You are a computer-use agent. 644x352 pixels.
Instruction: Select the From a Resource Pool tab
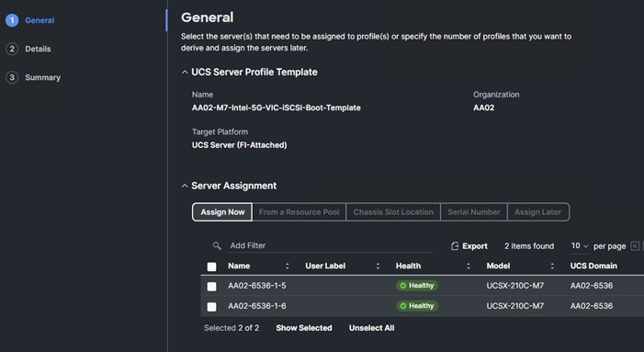tap(299, 212)
